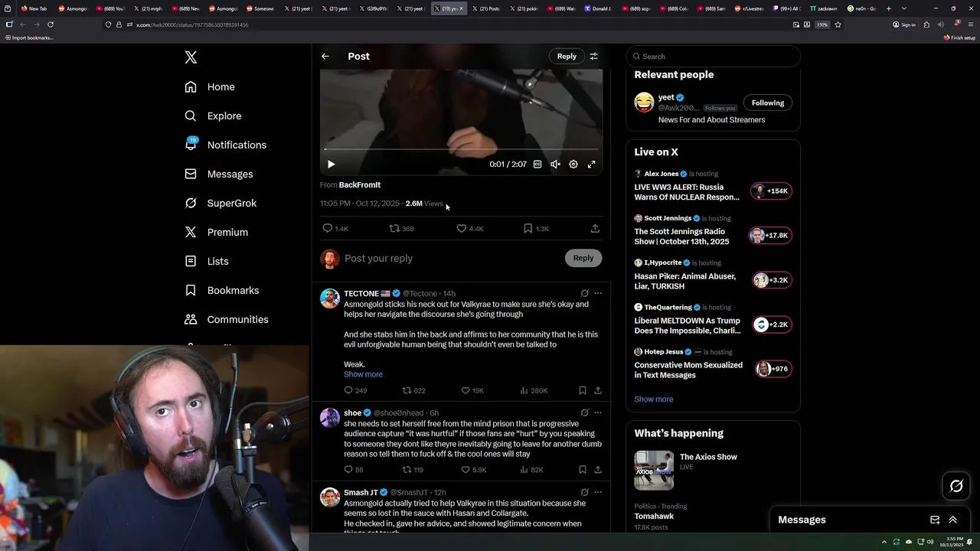The image size is (980, 551).
Task: Open Bookmarks in the sidebar
Action: tap(222, 291)
